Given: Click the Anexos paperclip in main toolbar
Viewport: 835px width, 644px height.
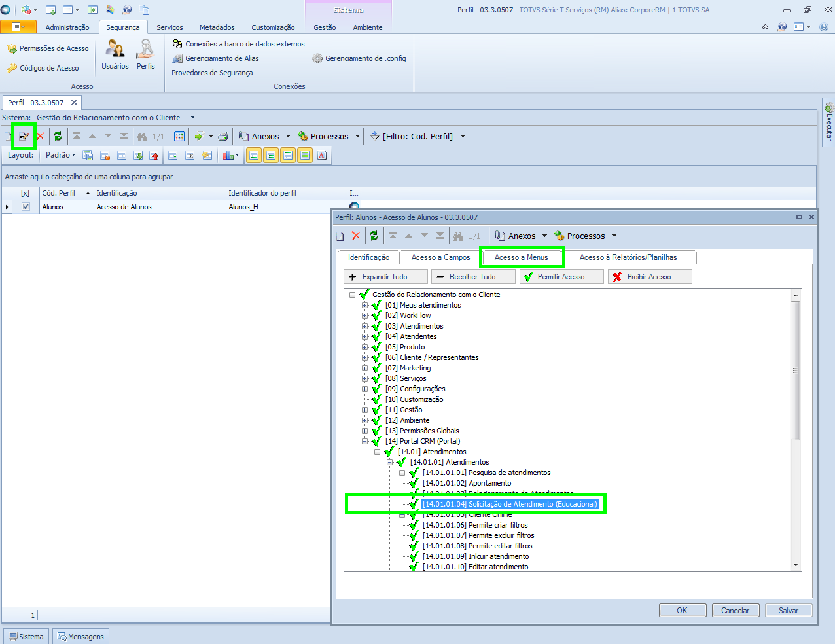Looking at the screenshot, I should pyautogui.click(x=243, y=136).
